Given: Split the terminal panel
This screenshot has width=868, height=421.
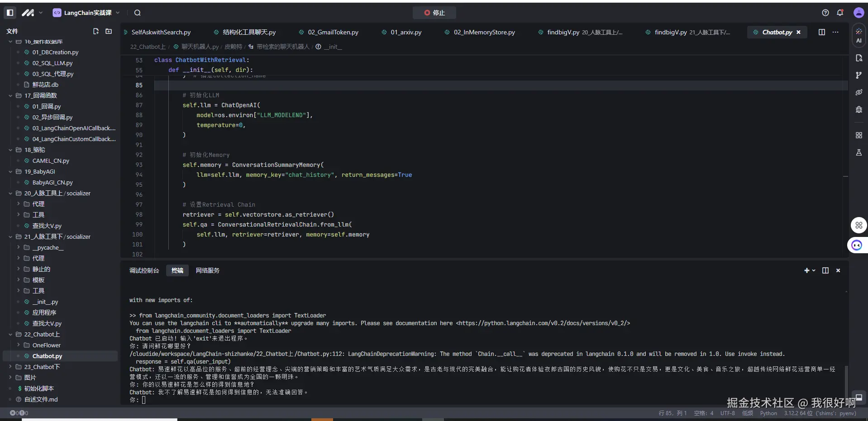Looking at the screenshot, I should tap(825, 270).
